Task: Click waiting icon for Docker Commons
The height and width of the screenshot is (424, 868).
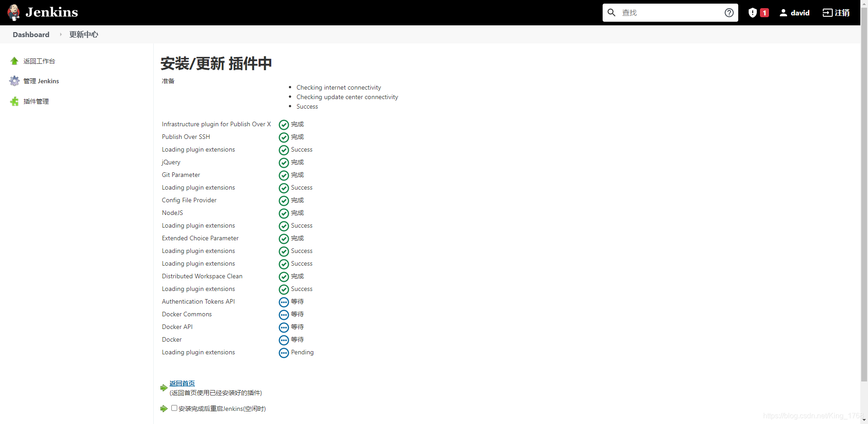Action: coord(284,314)
